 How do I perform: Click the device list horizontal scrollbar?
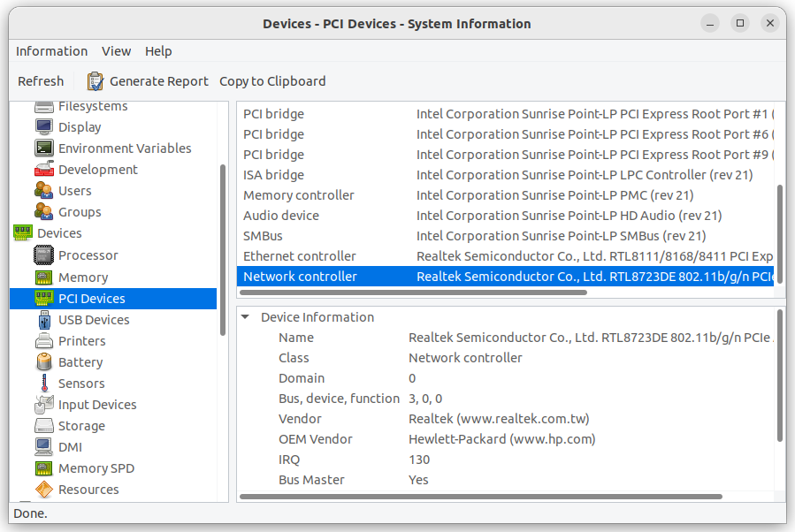tap(414, 293)
